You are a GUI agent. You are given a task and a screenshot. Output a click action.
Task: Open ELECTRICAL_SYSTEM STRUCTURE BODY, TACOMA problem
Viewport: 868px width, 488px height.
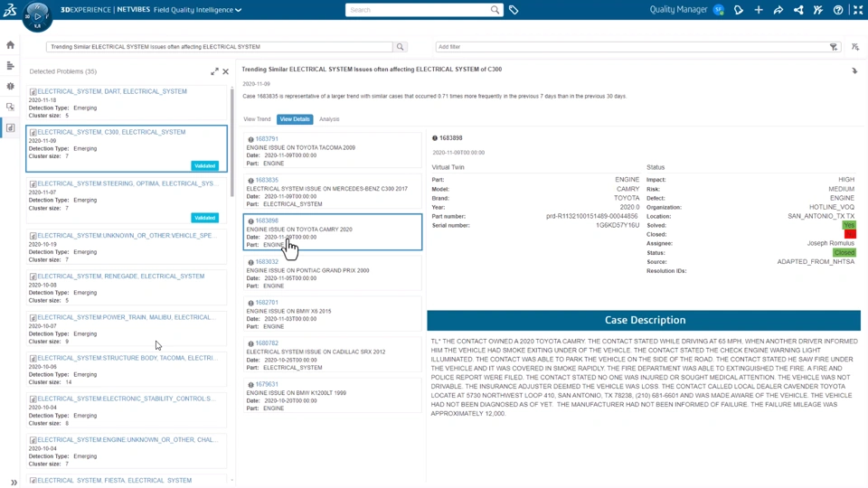tap(127, 358)
